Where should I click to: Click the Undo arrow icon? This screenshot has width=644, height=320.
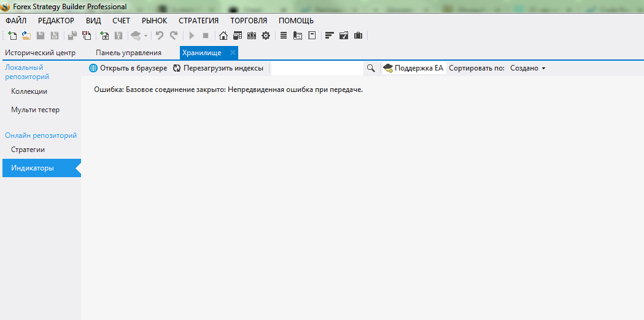[160, 36]
